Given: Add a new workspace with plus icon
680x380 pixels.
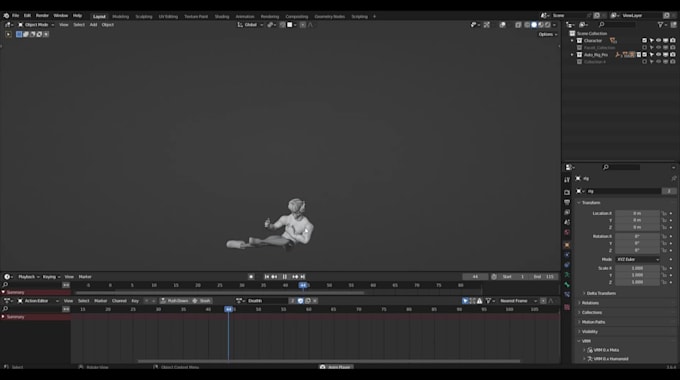Looking at the screenshot, I should pyautogui.click(x=374, y=16).
